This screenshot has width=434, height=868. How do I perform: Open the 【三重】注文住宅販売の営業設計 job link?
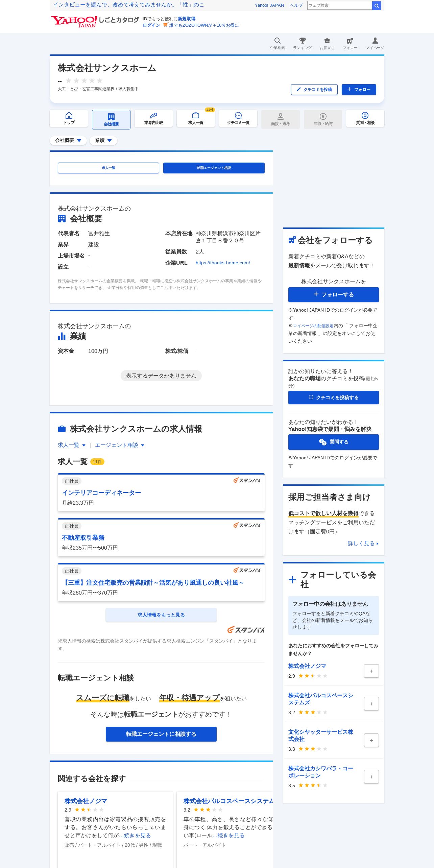click(153, 583)
